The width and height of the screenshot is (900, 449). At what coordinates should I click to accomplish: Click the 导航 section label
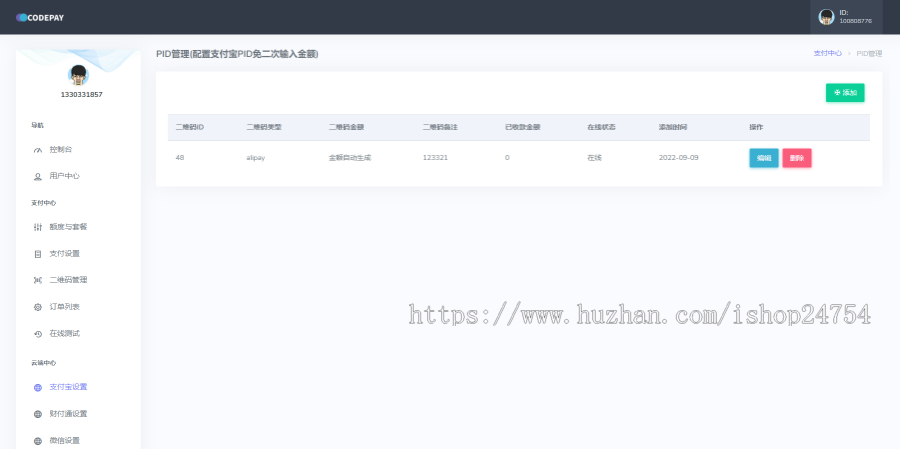click(37, 125)
